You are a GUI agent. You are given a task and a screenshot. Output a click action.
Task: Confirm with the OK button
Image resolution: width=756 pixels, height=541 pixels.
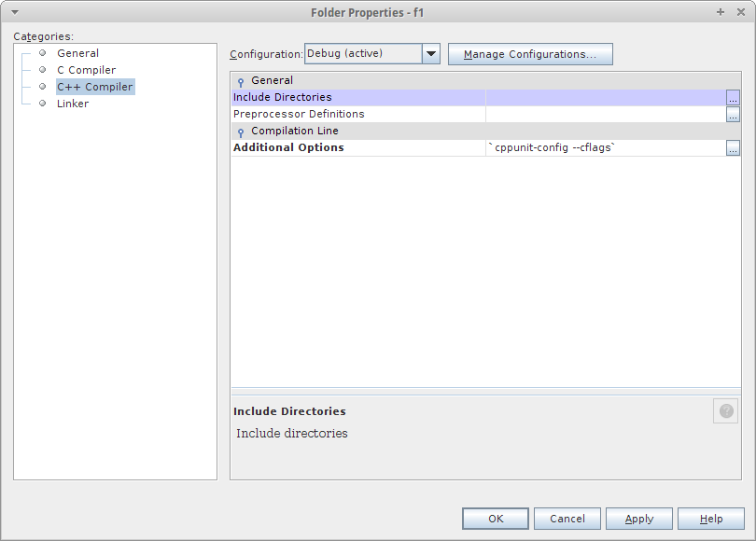pyautogui.click(x=496, y=519)
